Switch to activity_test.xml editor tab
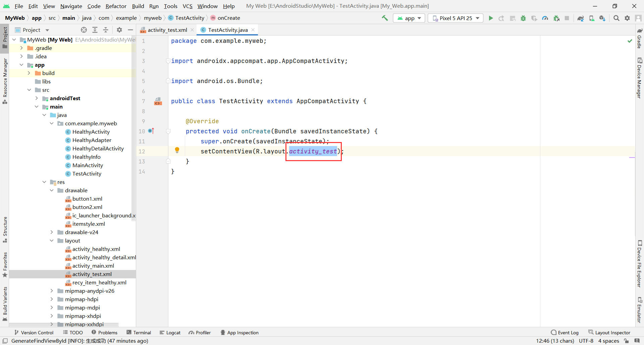 click(x=167, y=30)
